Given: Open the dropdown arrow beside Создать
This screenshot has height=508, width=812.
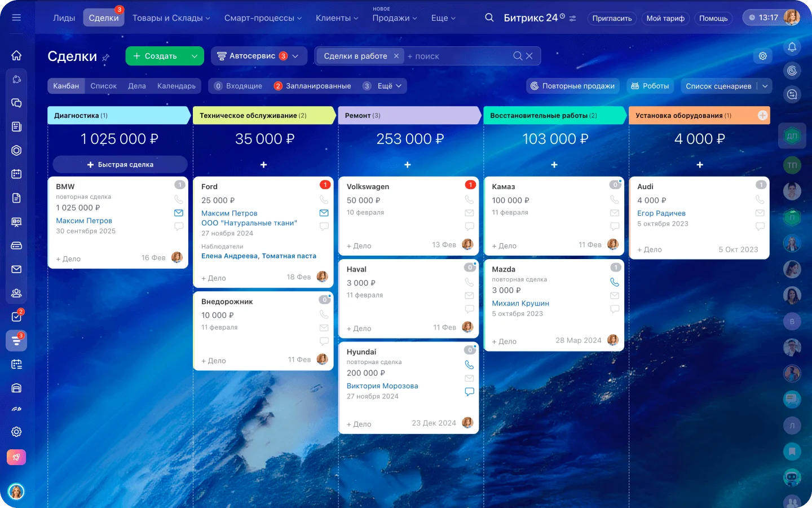Looking at the screenshot, I should point(194,56).
